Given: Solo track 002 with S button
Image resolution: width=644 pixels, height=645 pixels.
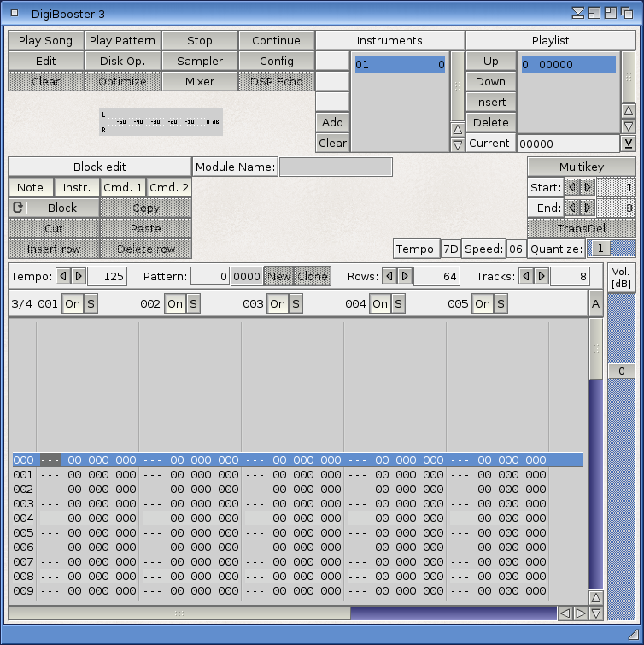Looking at the screenshot, I should (x=193, y=303).
